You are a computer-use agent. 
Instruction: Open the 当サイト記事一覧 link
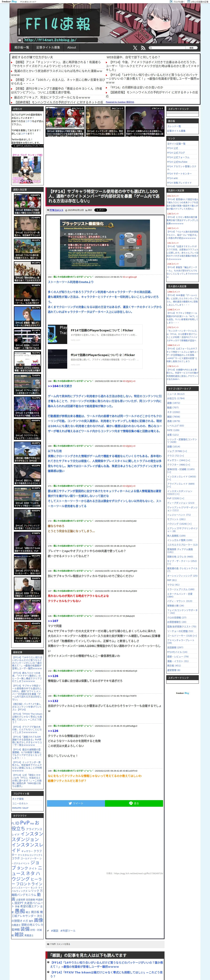[x=176, y=144]
